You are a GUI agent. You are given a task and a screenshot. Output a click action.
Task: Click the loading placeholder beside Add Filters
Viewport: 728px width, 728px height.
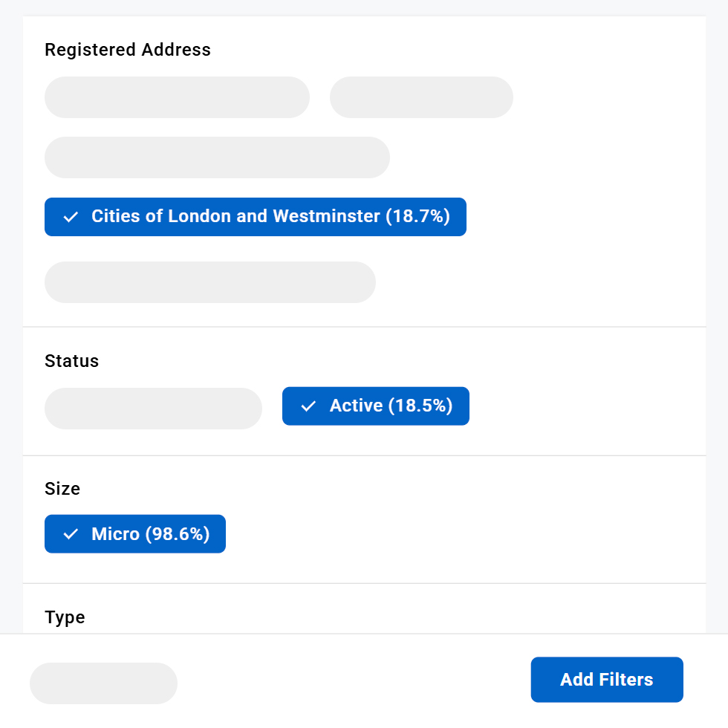103,683
